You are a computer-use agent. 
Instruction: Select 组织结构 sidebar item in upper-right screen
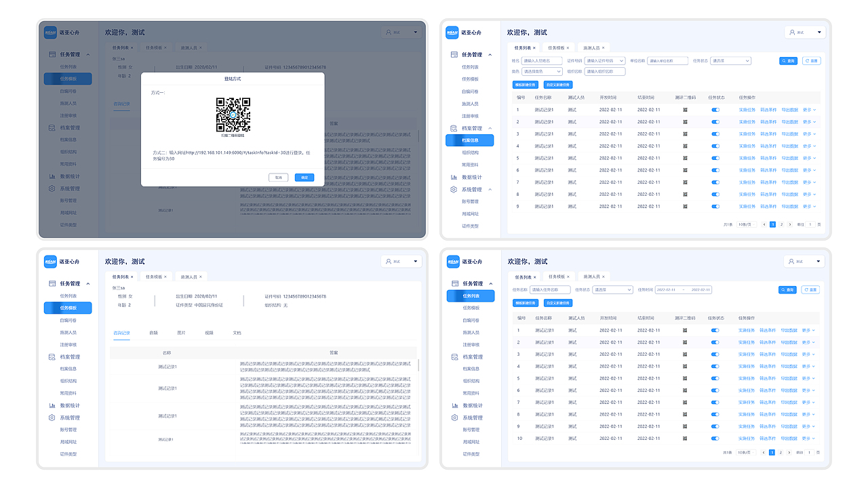point(471,152)
